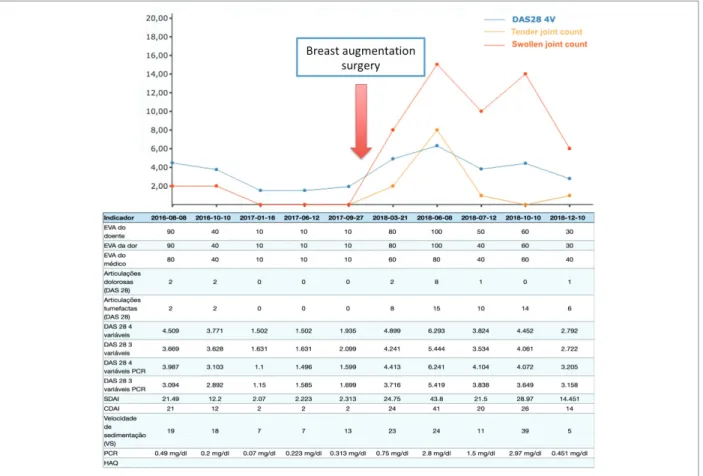Click the SDAI row label
This screenshot has width=703, height=476.
(x=112, y=399)
